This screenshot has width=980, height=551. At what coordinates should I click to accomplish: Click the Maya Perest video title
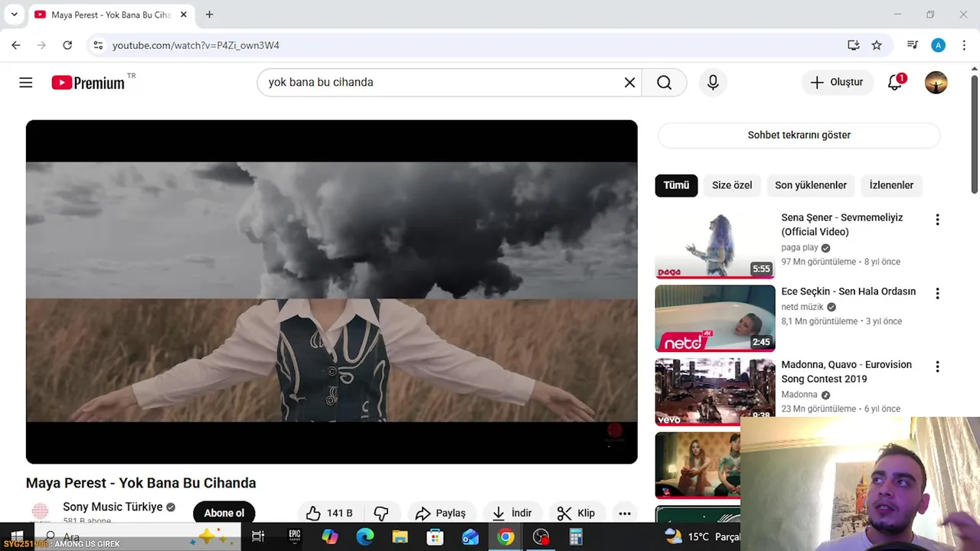coord(141,483)
